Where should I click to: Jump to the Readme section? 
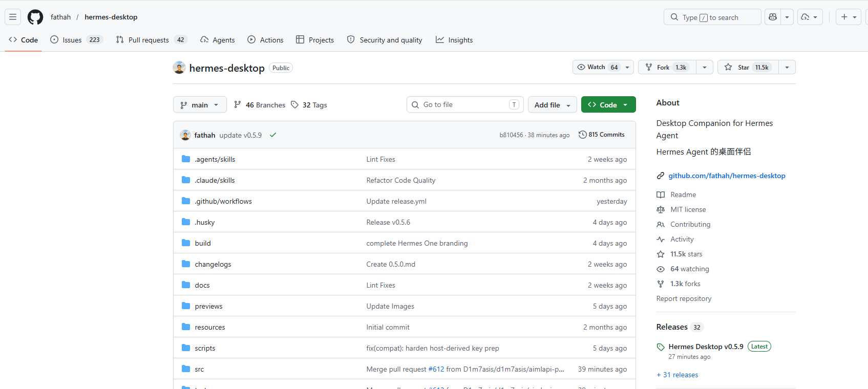point(683,194)
